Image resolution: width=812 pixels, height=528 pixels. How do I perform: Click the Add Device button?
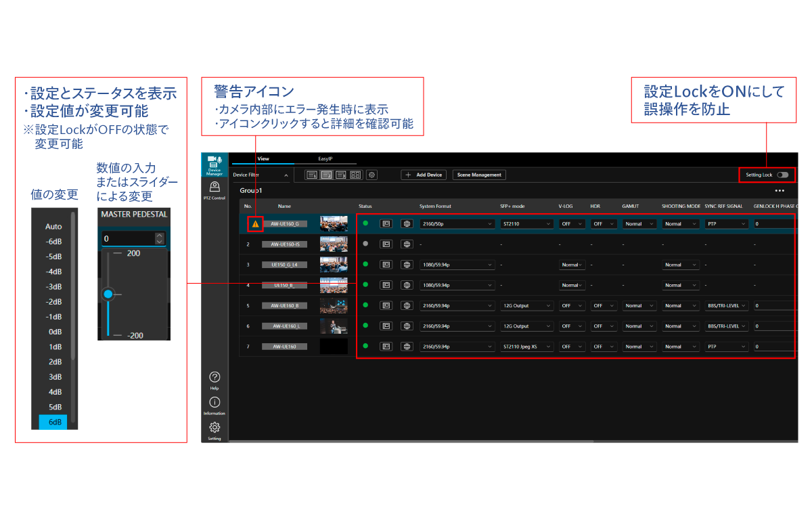point(424,175)
